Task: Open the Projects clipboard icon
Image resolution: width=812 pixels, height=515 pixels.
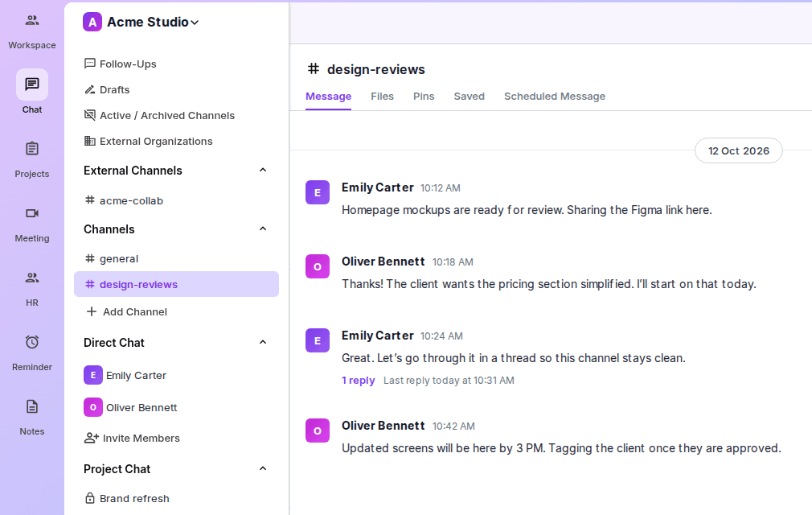Action: click(32, 149)
